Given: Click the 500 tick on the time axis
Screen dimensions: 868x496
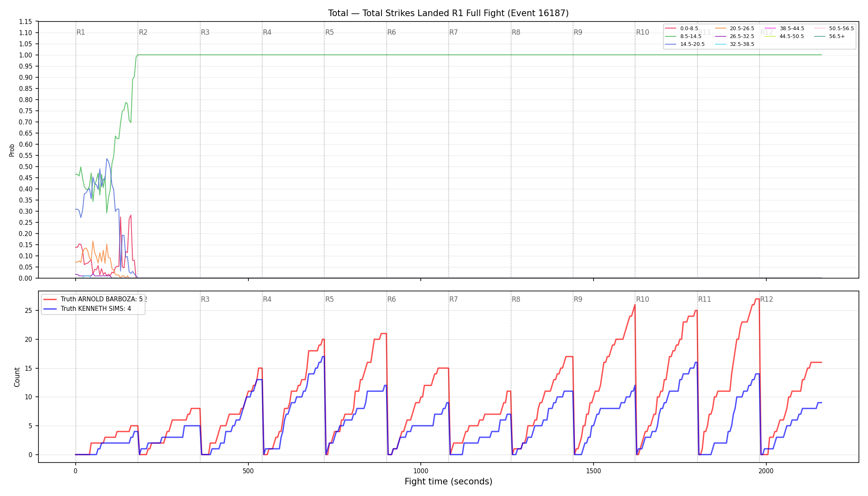Looking at the screenshot, I should pos(248,471).
